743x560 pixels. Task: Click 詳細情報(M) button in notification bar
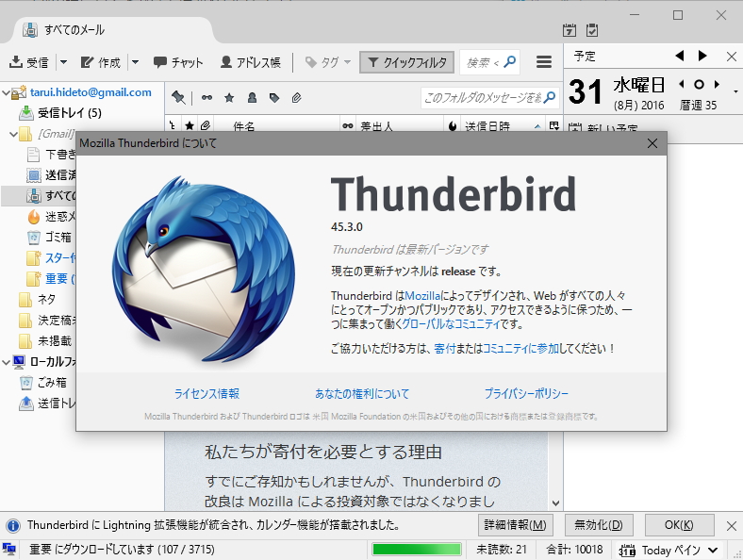[515, 525]
